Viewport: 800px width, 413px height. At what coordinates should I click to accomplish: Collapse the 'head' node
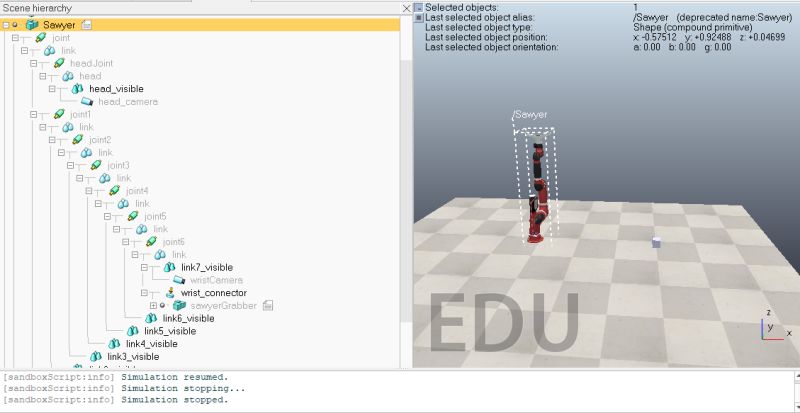[43, 76]
